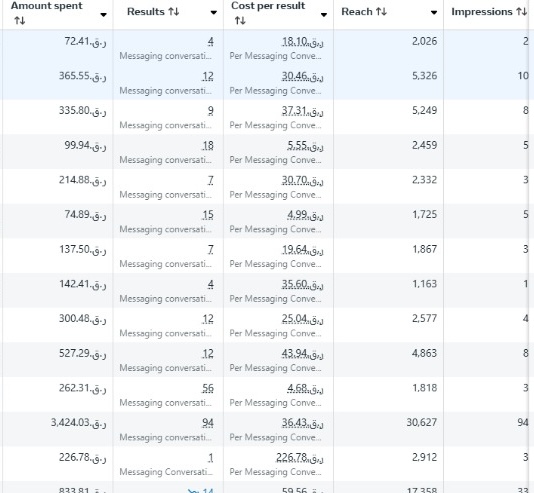Image resolution: width=534 pixels, height=493 pixels.
Task: Sort by Amount spent arrows icon
Action: [20, 21]
